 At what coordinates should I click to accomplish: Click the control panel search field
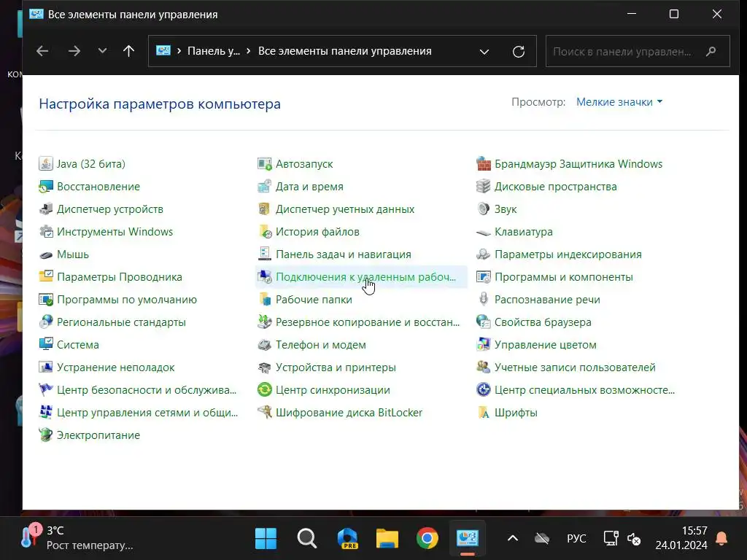coord(638,51)
